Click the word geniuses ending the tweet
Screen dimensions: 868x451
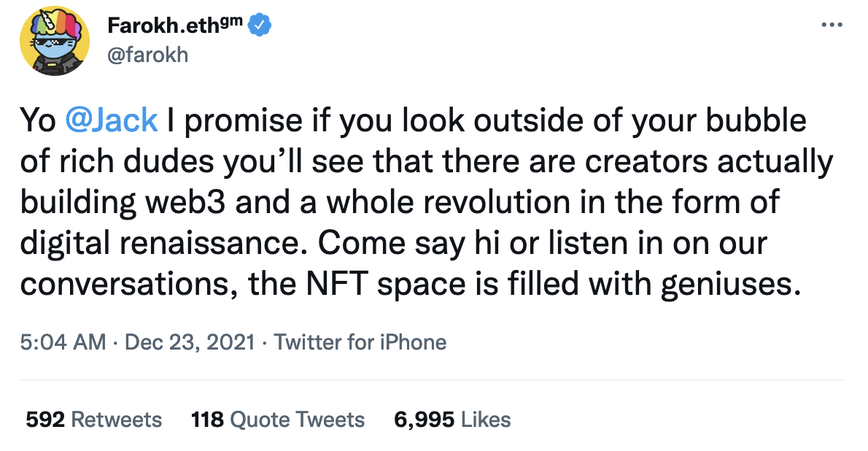click(726, 284)
